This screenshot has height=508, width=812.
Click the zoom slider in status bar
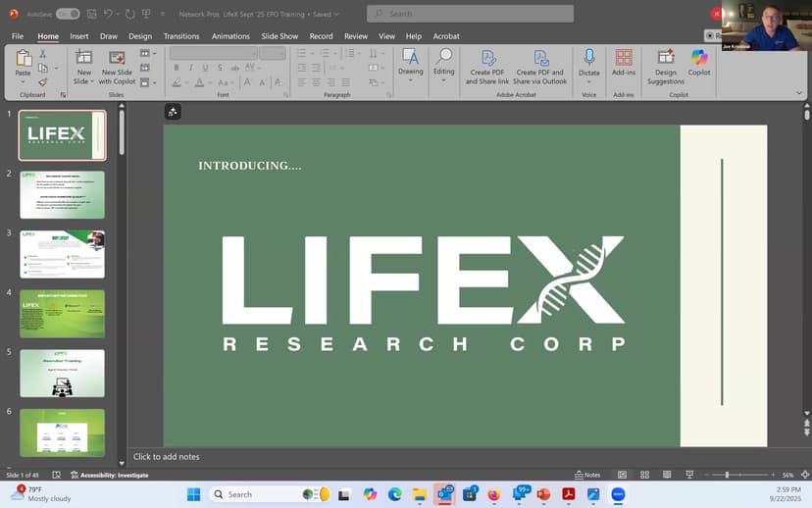pos(727,475)
